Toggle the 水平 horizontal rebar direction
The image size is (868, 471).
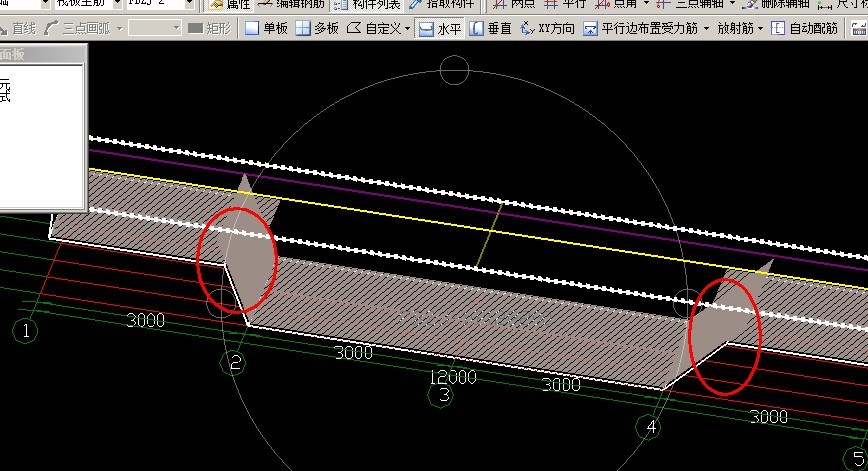coord(440,28)
